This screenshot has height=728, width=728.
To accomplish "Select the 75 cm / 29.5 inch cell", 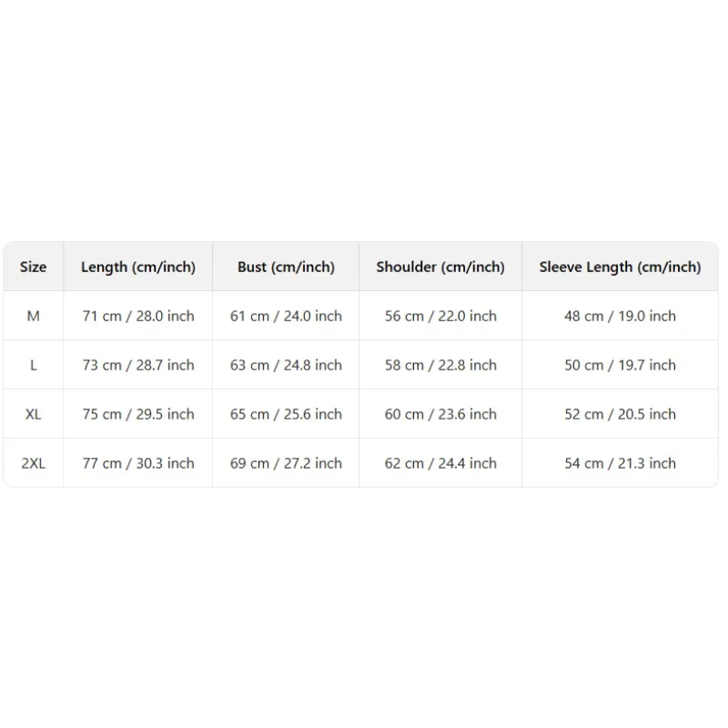I will 138,414.
